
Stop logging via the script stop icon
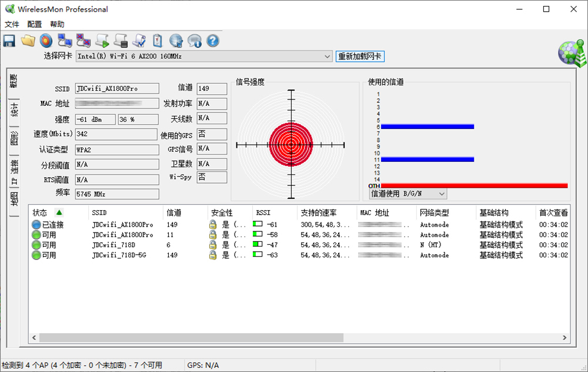pos(121,40)
